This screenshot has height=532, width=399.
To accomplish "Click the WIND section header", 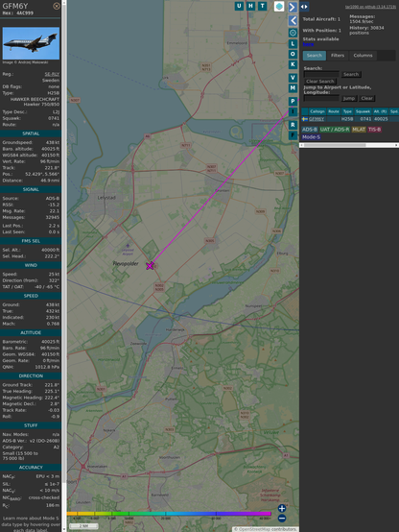I will coord(31,265).
